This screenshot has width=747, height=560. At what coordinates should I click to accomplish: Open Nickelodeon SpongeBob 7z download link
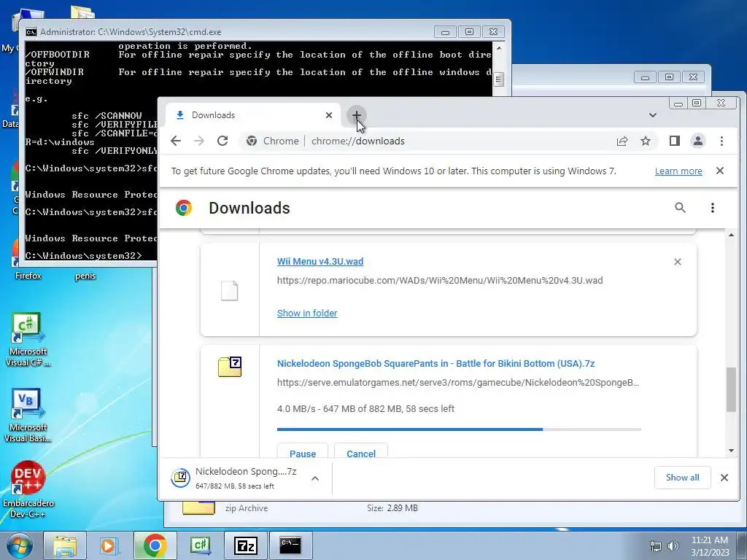click(x=436, y=364)
